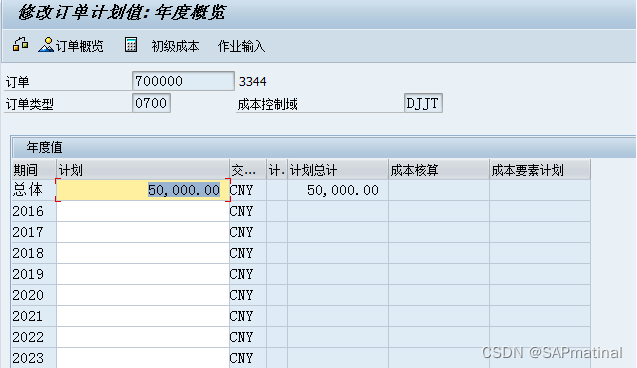Click the 2022 plan input field
This screenshot has height=368, width=637.
[143, 337]
